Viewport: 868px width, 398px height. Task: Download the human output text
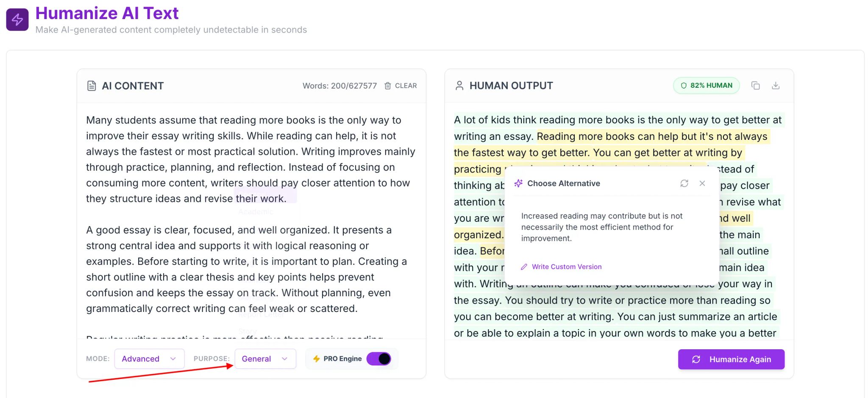point(776,86)
